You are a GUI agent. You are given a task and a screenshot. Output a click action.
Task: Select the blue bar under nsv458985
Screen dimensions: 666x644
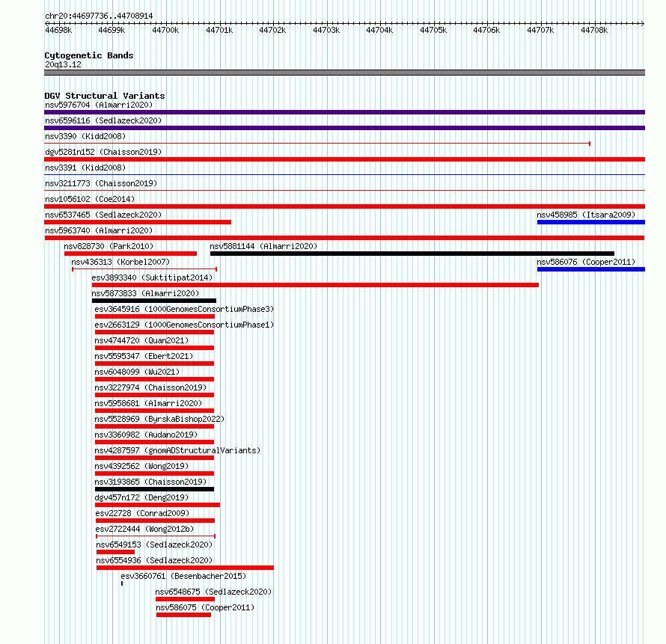(591, 222)
